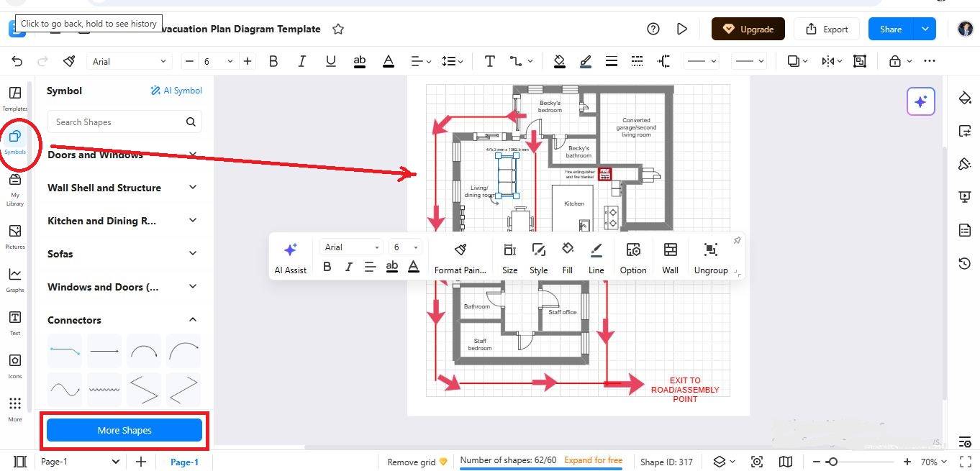The image size is (980, 471).
Task: Open end arrow style dropdown
Action: [750, 61]
